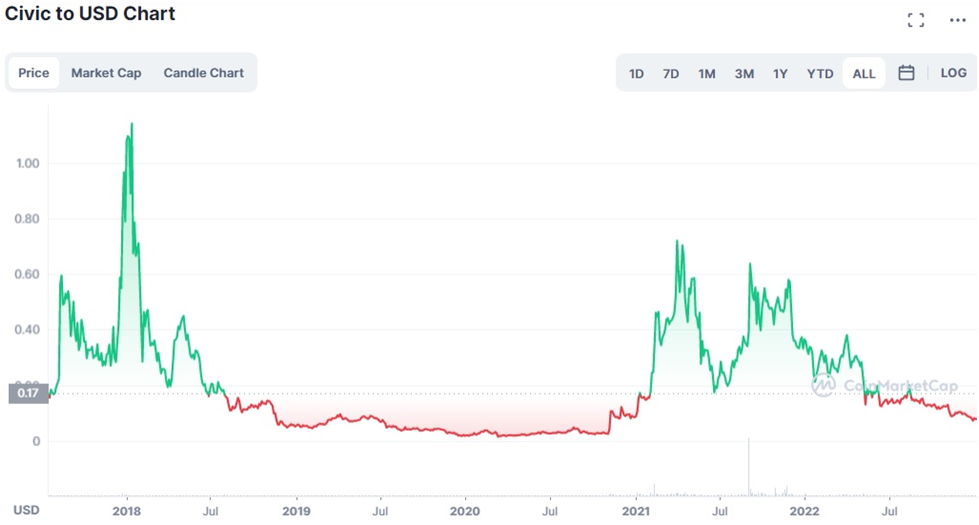Select the YTD time range
Viewport: 979px width, 525px height.
coord(820,74)
